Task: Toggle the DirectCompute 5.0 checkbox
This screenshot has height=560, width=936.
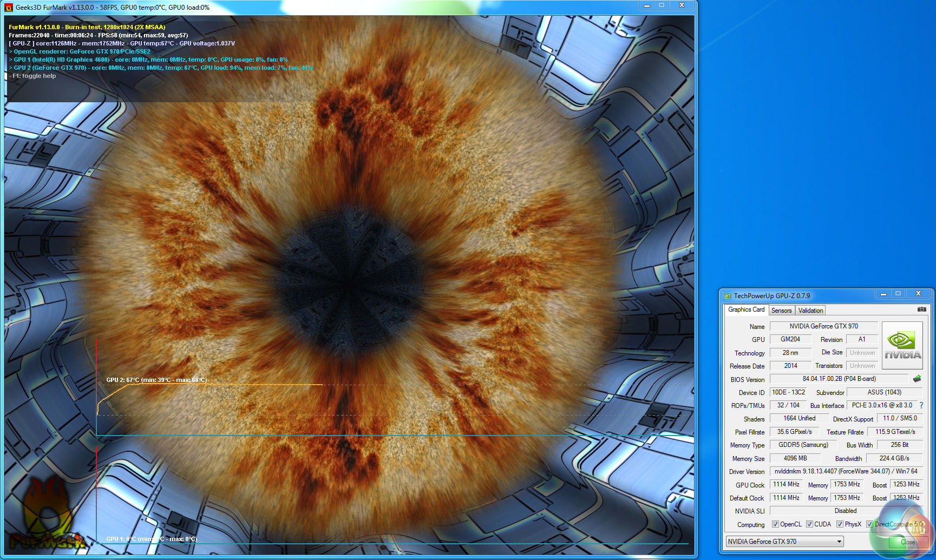Action: 869,524
